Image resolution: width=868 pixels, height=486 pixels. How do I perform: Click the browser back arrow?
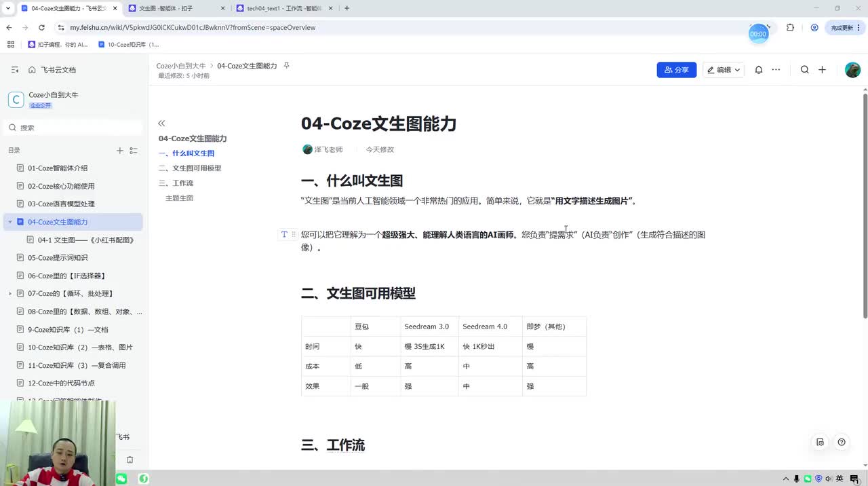[9, 28]
